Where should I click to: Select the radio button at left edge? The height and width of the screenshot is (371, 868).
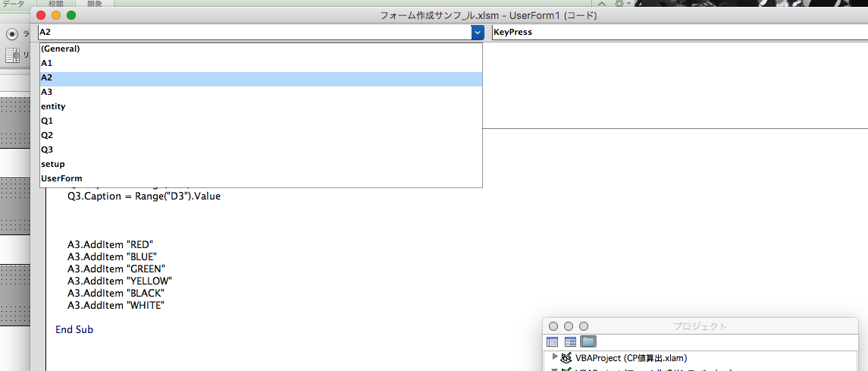tap(12, 34)
